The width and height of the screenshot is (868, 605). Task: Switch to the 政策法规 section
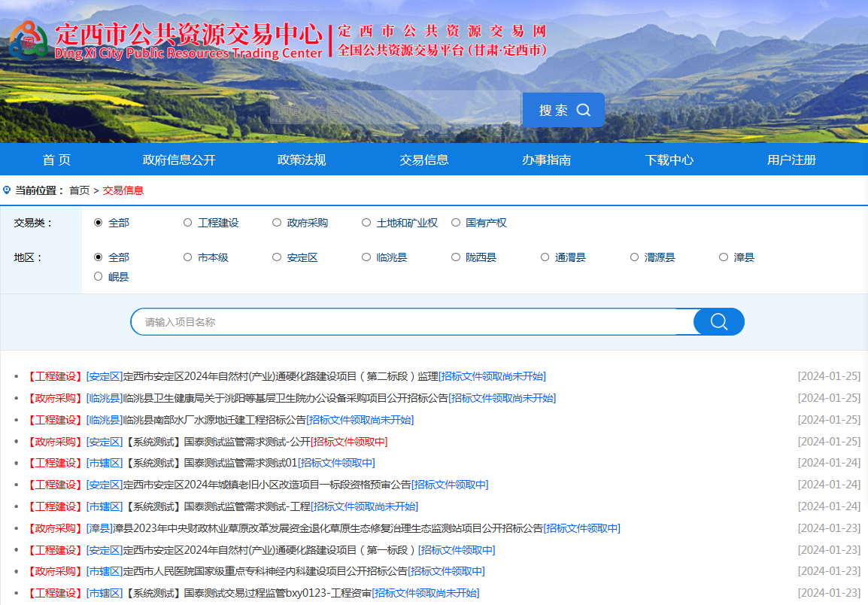tap(301, 159)
